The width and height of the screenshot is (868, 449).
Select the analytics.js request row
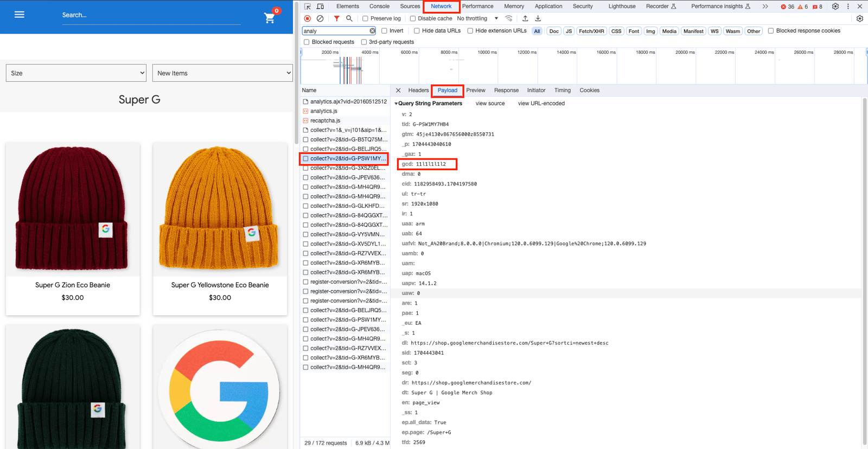(344, 111)
